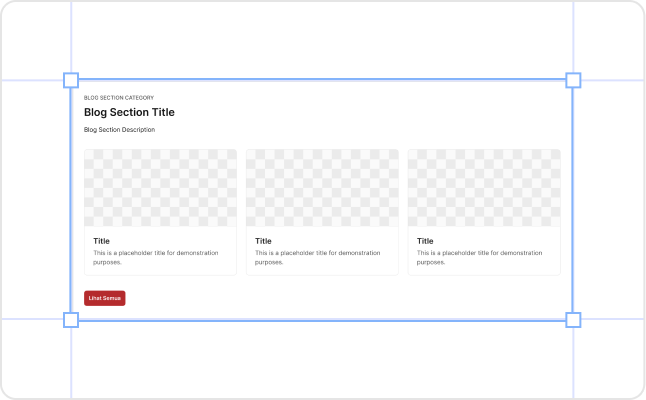
Task: Select the Blog Section Description text
Action: tap(119, 130)
